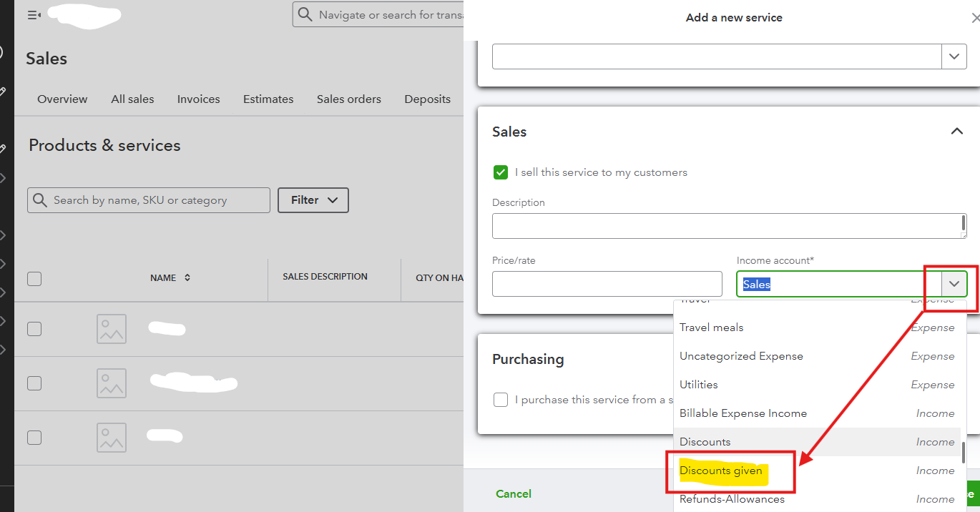Sort the list by the NAME column arrows
The image size is (980, 512).
coord(187,278)
